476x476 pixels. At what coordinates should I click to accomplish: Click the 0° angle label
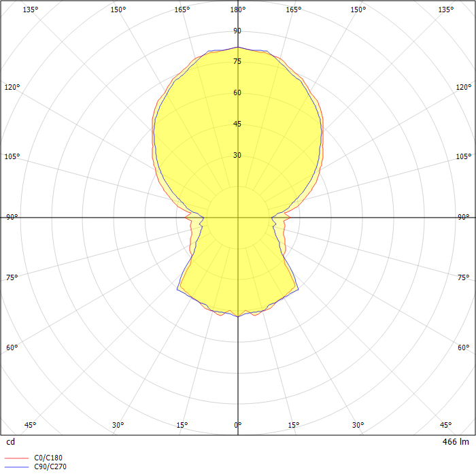[x=238, y=425]
